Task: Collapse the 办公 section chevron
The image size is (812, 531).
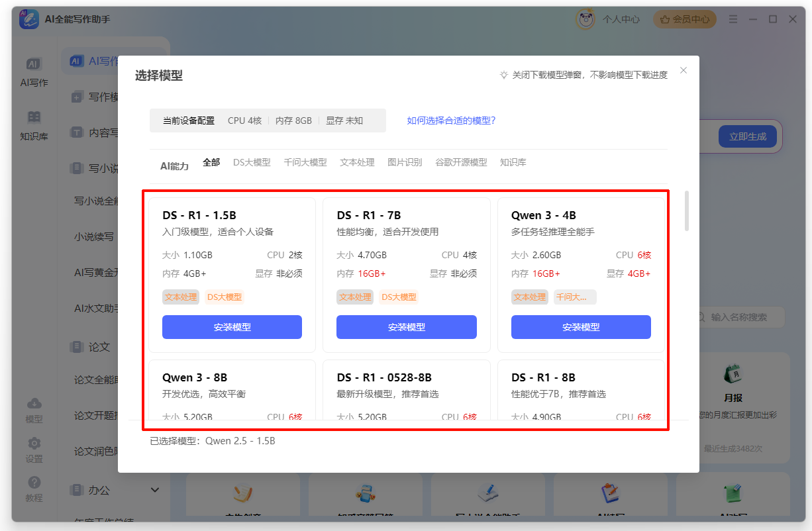Action: pos(155,490)
